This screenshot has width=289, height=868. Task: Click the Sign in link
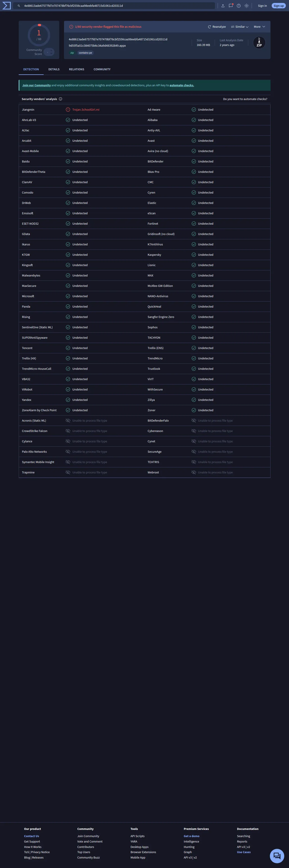click(262, 6)
